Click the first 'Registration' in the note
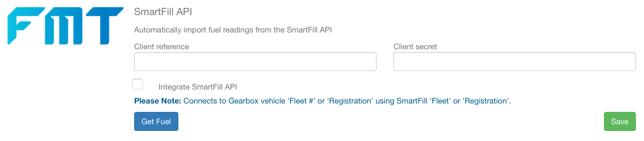 pos(350,101)
